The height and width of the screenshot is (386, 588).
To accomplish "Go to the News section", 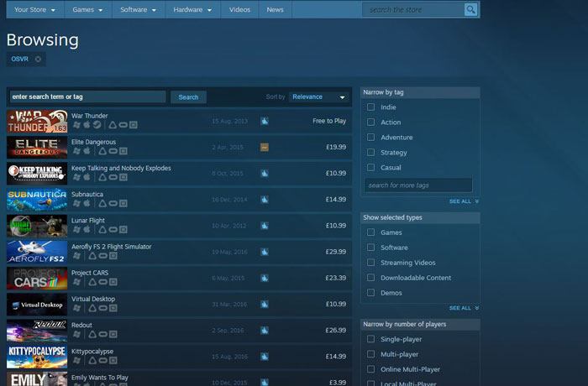I will 275,10.
